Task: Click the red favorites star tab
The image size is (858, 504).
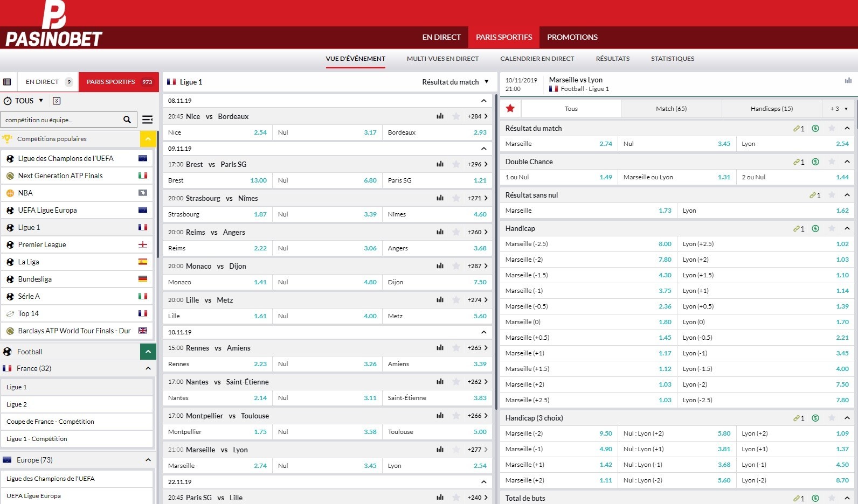Action: [510, 108]
